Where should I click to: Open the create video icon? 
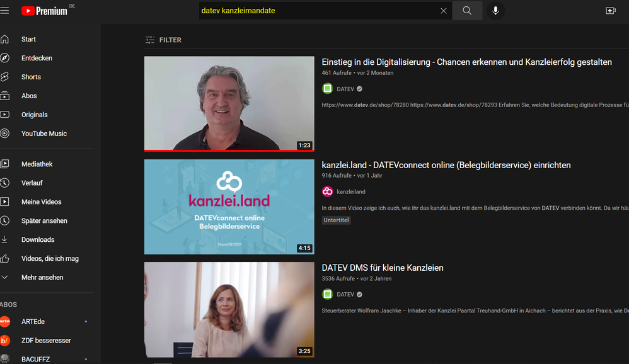click(611, 11)
